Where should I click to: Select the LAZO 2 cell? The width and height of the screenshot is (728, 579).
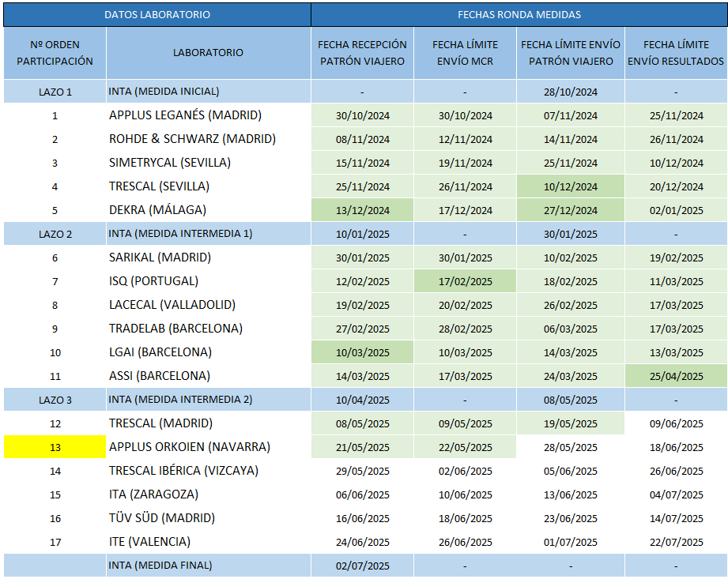(x=55, y=234)
